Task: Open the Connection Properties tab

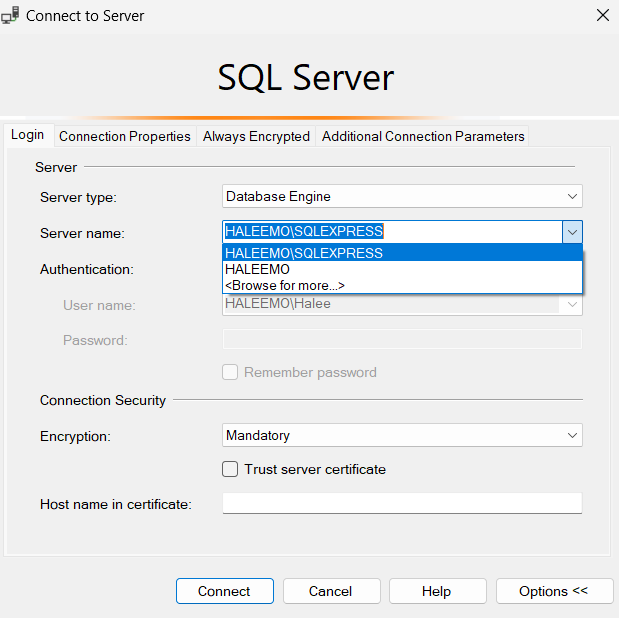Action: pyautogui.click(x=125, y=136)
